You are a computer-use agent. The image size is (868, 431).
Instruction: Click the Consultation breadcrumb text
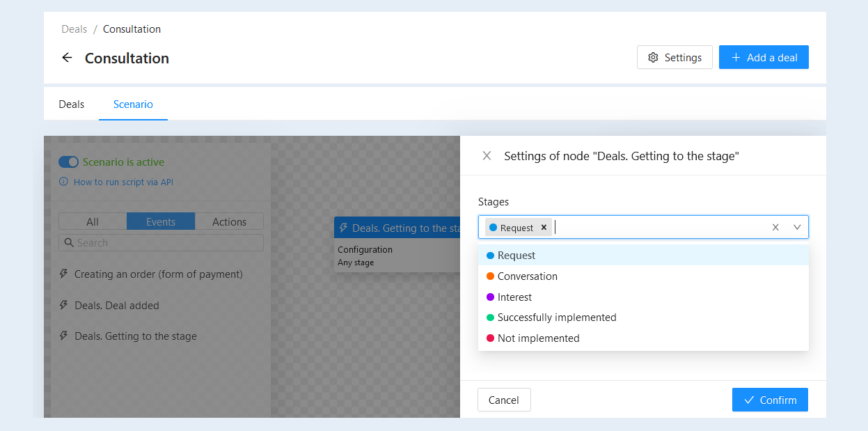click(132, 29)
